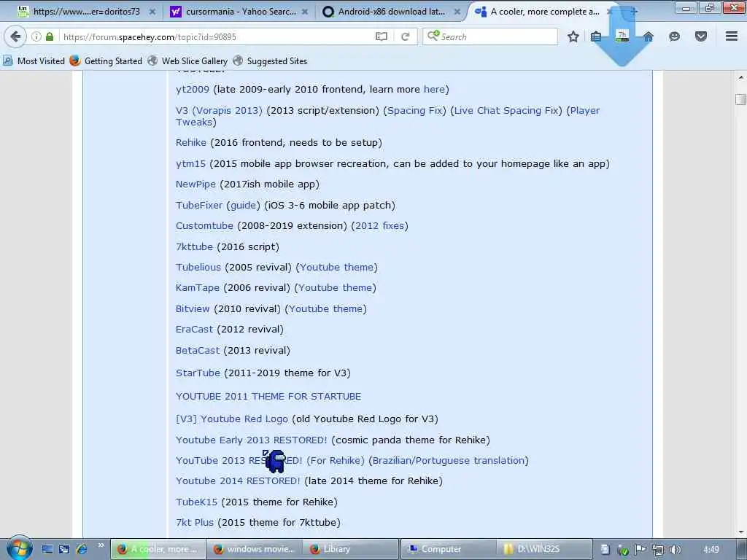Screen dimensions: 747x560
Task: Open Youtube theme link beside Tubelious
Action: coord(337,267)
